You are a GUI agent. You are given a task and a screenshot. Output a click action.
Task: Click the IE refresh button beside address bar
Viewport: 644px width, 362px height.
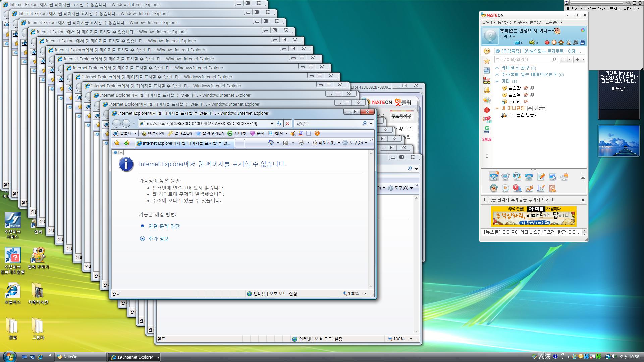(x=279, y=123)
